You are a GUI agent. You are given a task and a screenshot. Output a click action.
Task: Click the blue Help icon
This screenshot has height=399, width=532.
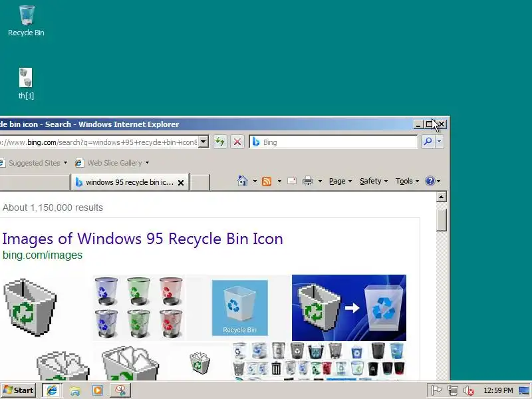tap(430, 181)
